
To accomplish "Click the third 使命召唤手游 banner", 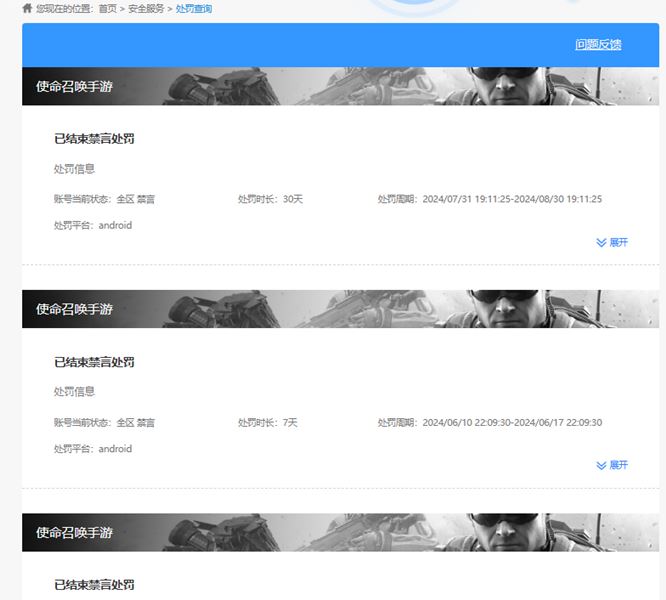I will (x=340, y=532).
